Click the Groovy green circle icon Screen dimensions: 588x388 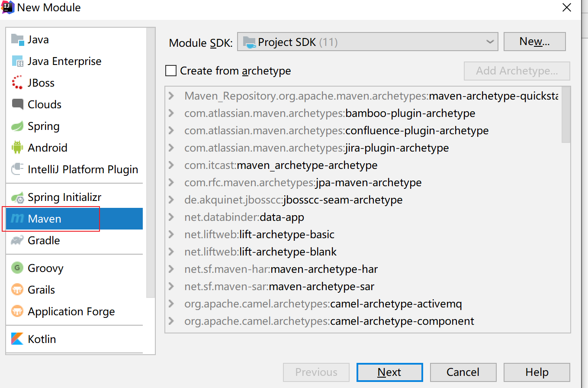point(17,268)
